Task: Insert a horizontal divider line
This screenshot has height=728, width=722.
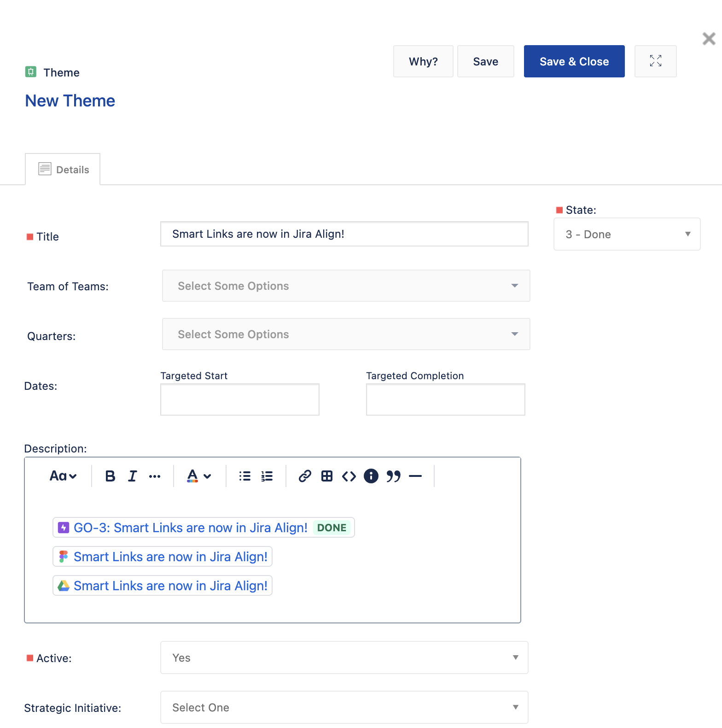Action: (x=415, y=476)
